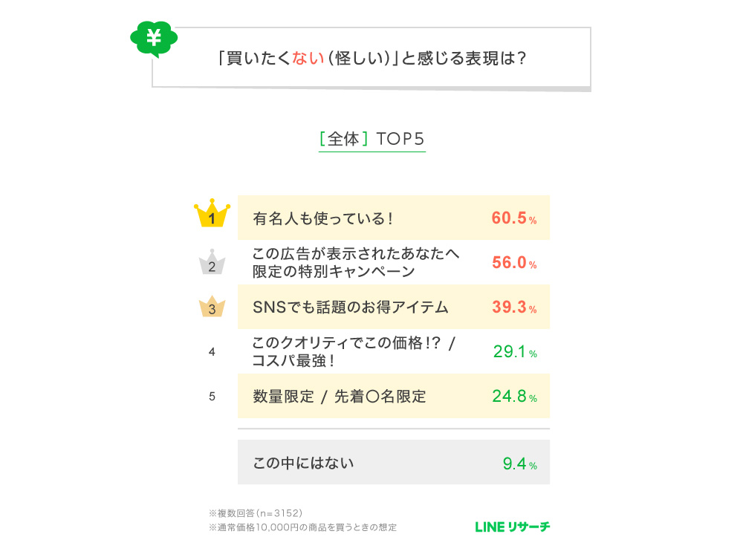Click the rank number 4
This screenshot has height=560, width=743.
pyautogui.click(x=212, y=352)
